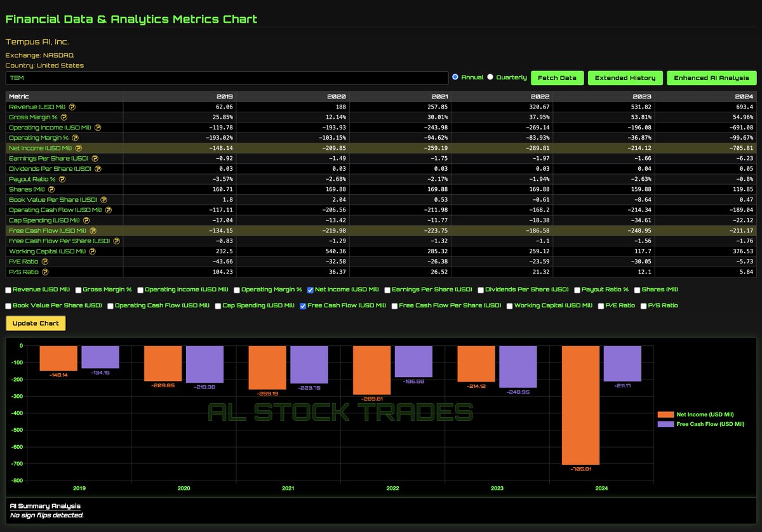The image size is (762, 532).
Task: Check the Revenue (USD Mil) chart checkbox
Action: pyautogui.click(x=8, y=289)
